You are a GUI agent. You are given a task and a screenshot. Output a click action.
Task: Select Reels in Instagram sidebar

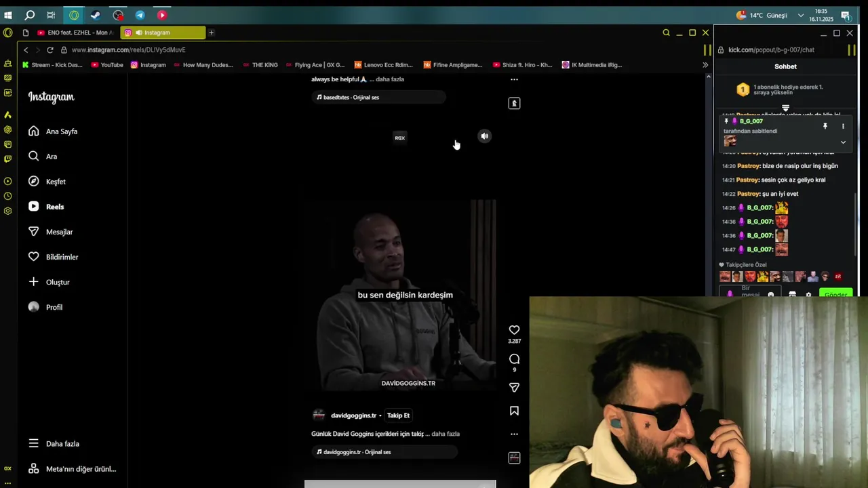[46, 207]
